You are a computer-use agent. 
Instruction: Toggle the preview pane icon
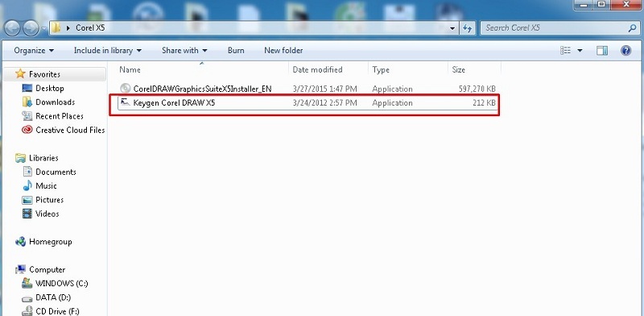(x=602, y=50)
